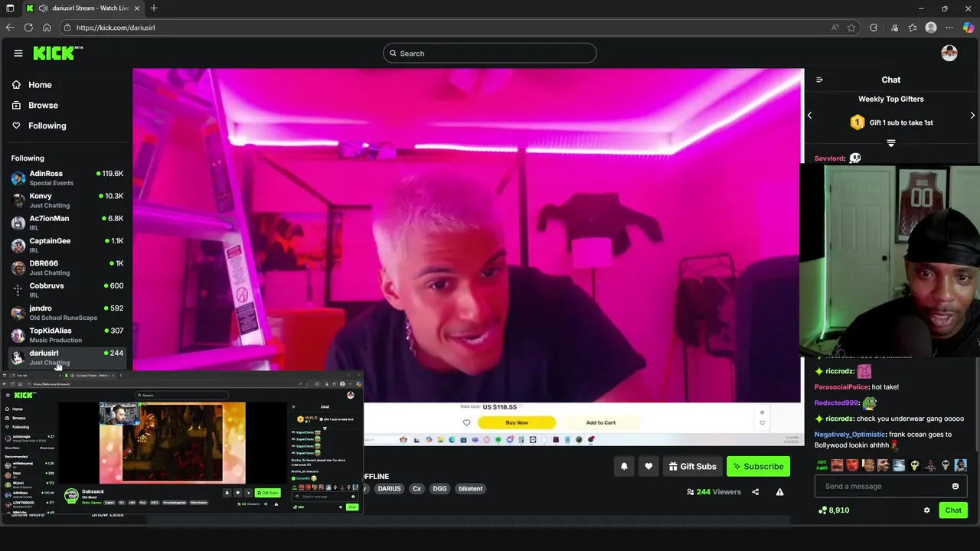This screenshot has height=551, width=980.
Task: Open browser Settings and more menu
Action: tap(949, 28)
